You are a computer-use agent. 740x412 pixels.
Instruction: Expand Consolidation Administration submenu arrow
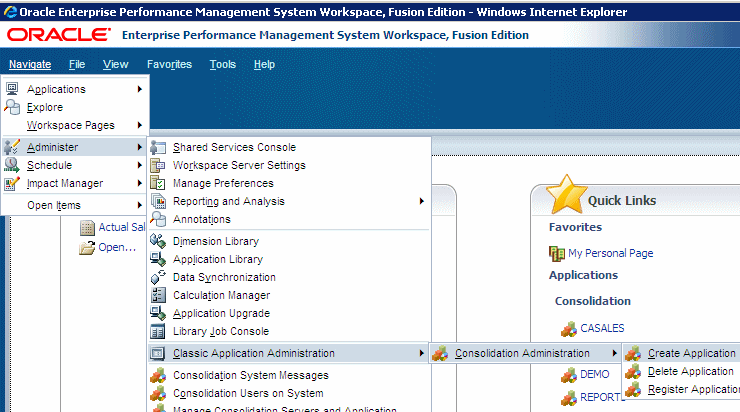pos(614,353)
